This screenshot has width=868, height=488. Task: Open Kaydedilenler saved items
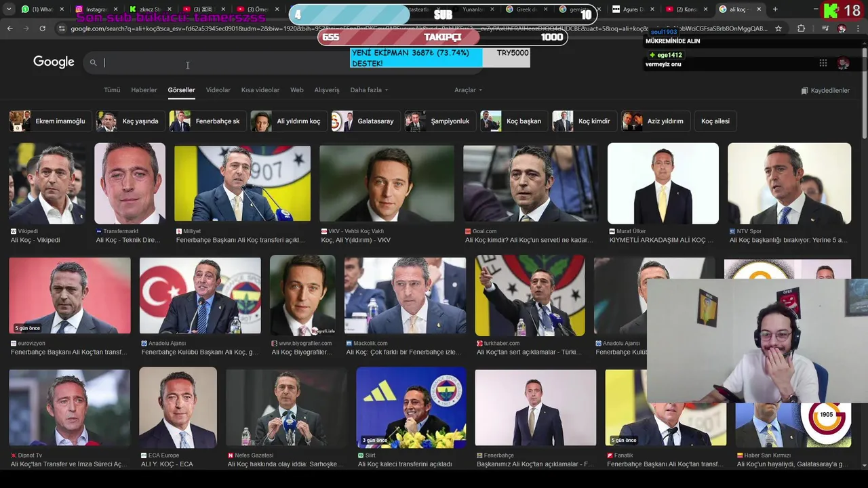pos(825,91)
